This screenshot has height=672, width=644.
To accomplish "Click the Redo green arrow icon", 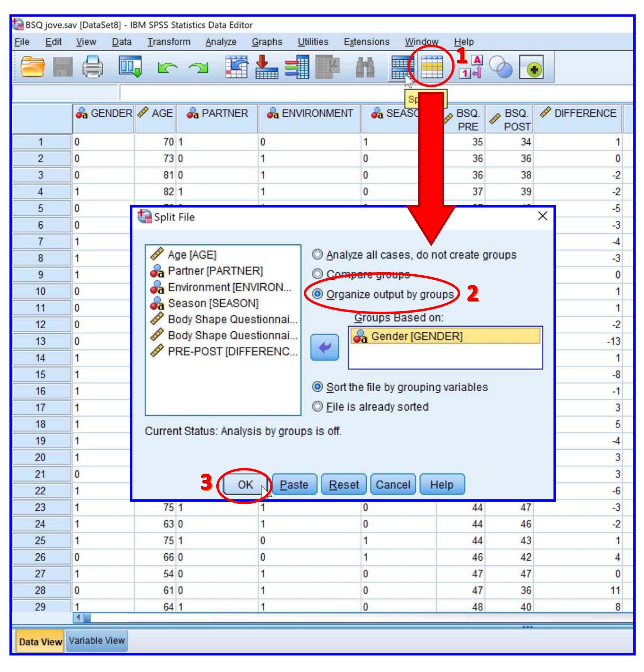I will click(199, 67).
